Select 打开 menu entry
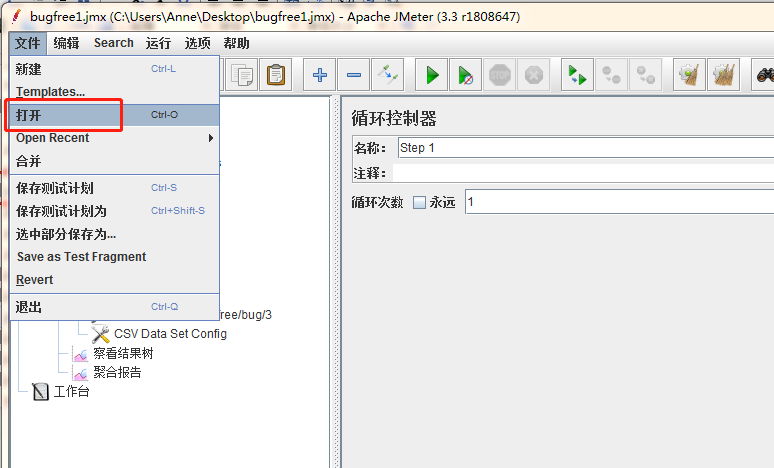 coord(115,115)
